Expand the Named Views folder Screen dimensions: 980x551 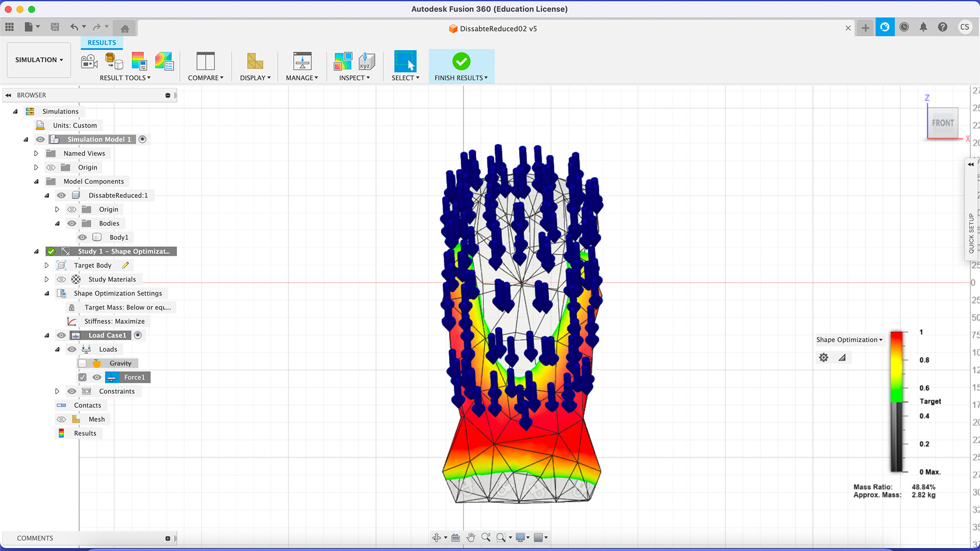36,154
